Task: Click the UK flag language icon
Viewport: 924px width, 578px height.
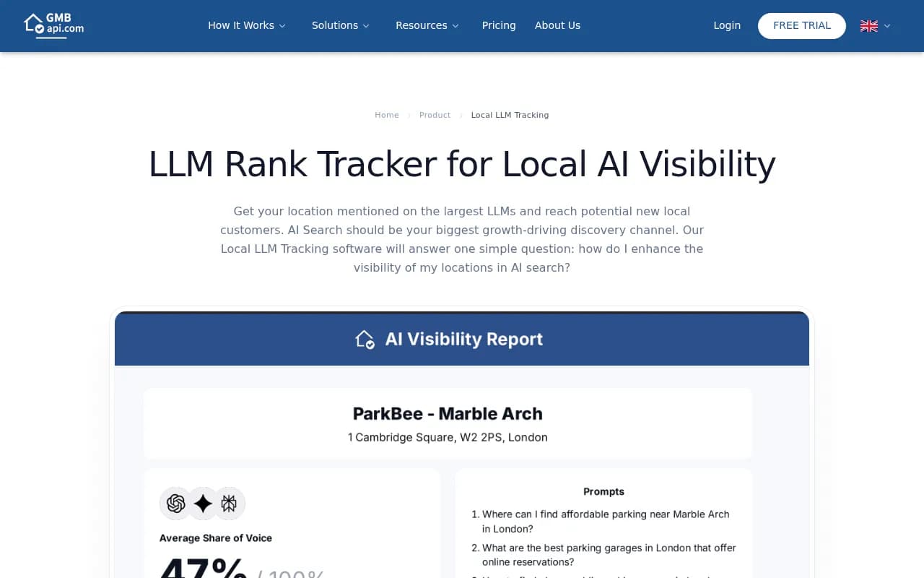Action: pyautogui.click(x=869, y=26)
